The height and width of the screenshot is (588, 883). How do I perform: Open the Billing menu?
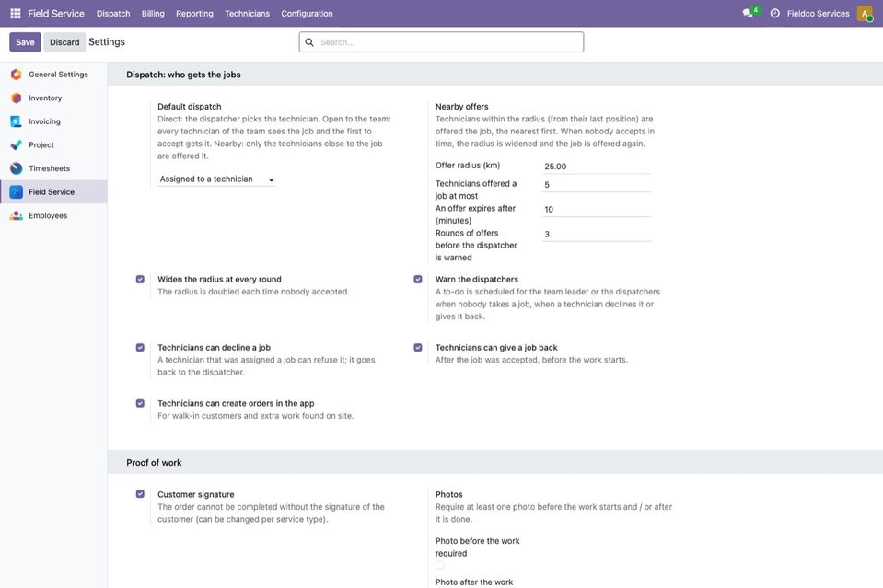point(153,14)
